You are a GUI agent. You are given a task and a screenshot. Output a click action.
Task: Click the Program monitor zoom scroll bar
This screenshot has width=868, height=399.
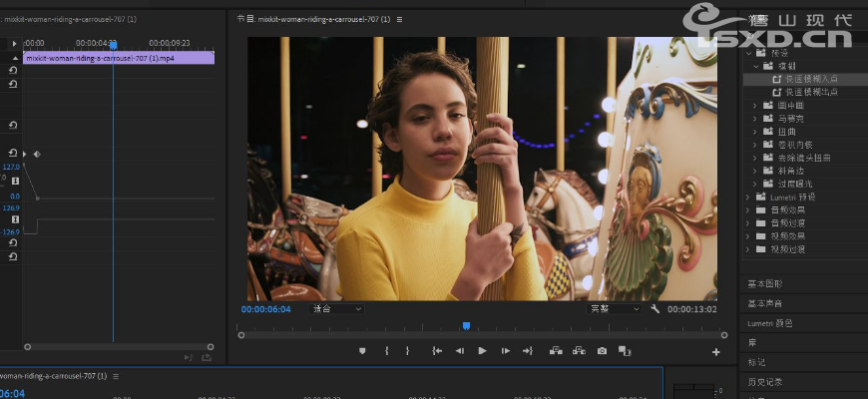tap(482, 335)
